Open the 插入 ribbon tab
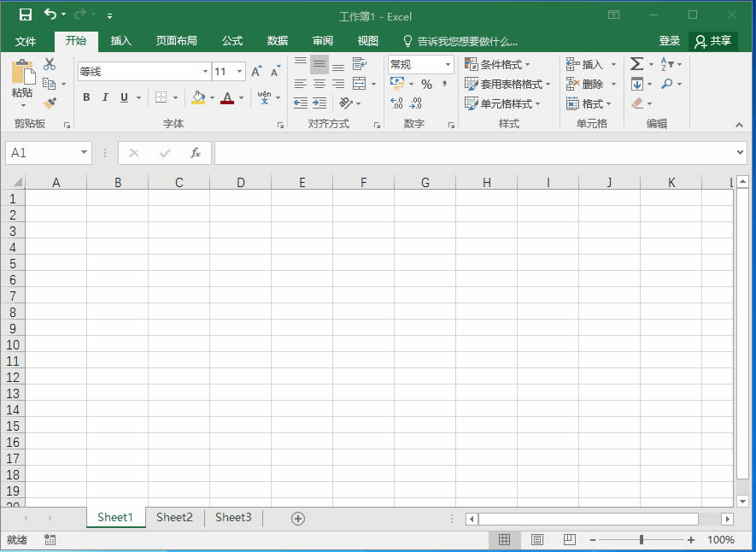Viewport: 756px width, 552px height. tap(121, 40)
